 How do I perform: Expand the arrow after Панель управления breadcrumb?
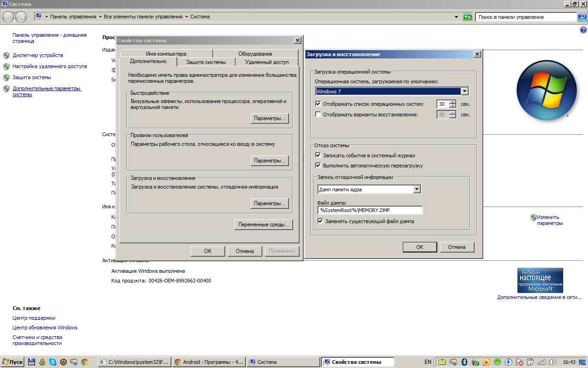pos(100,17)
